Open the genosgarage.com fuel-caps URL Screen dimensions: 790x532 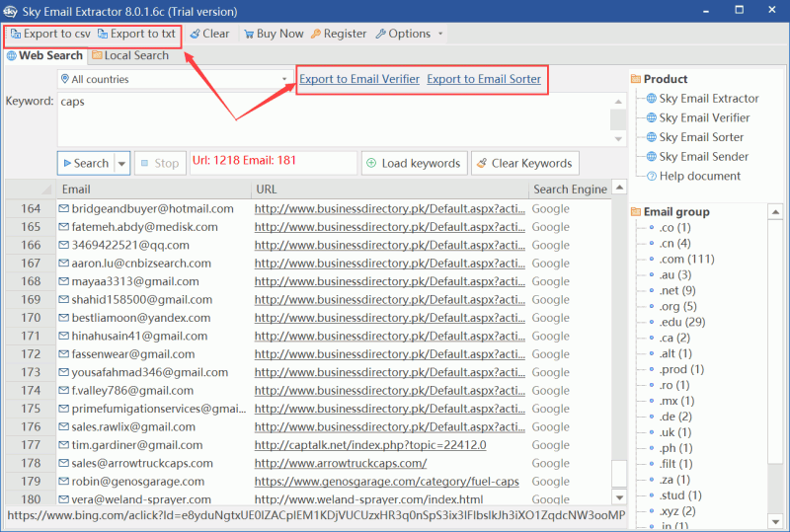386,481
